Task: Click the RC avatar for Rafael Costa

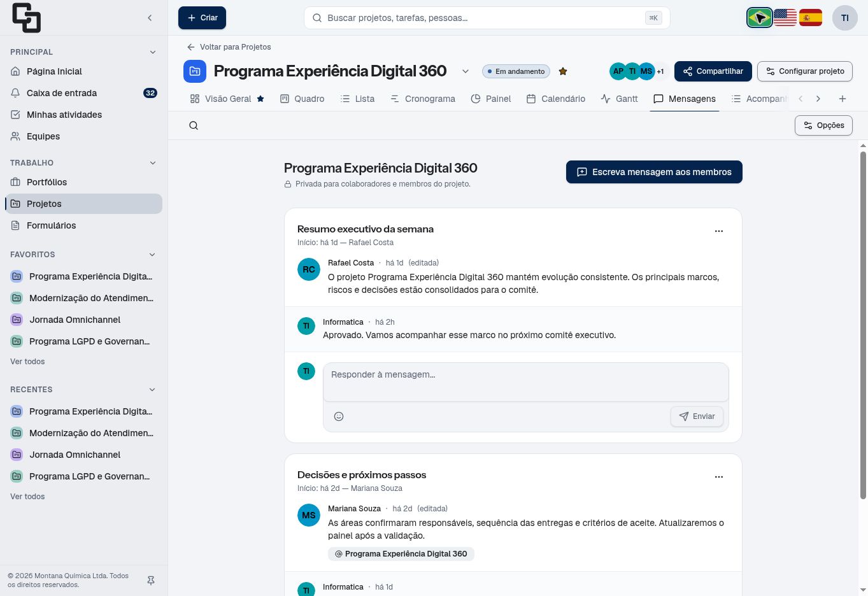Action: (309, 269)
